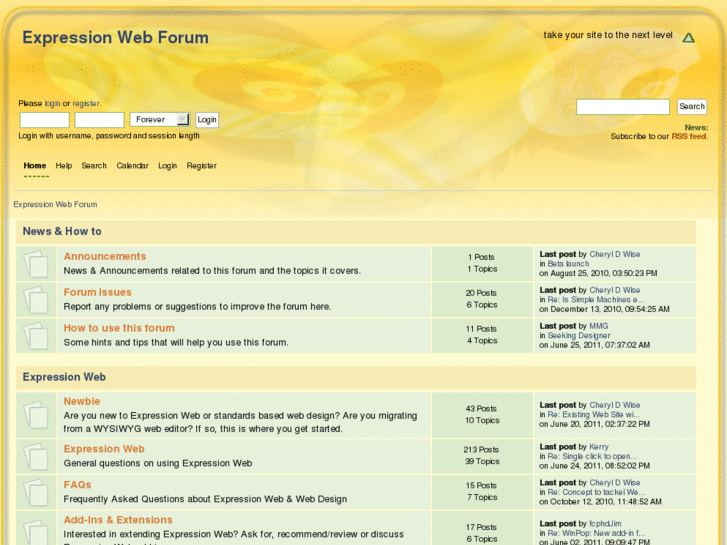Click Cheryl D Wise in the FAQs row
727x545 pixels.
click(x=615, y=482)
